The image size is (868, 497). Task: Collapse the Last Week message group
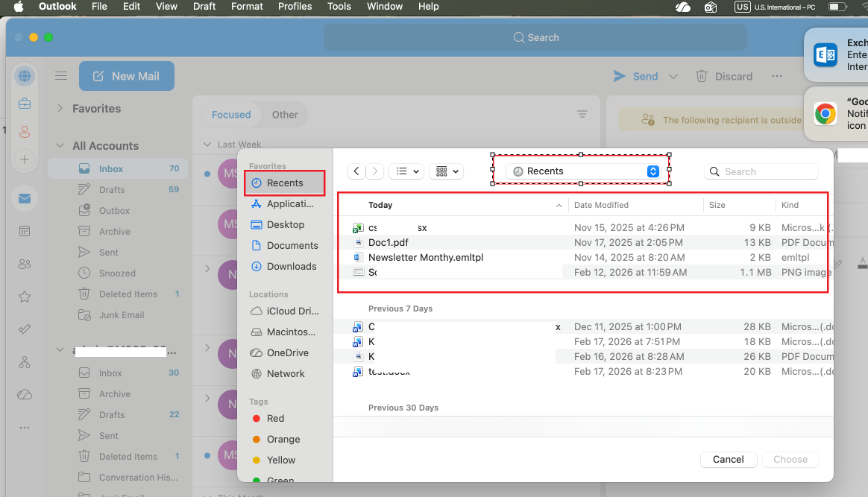207,145
